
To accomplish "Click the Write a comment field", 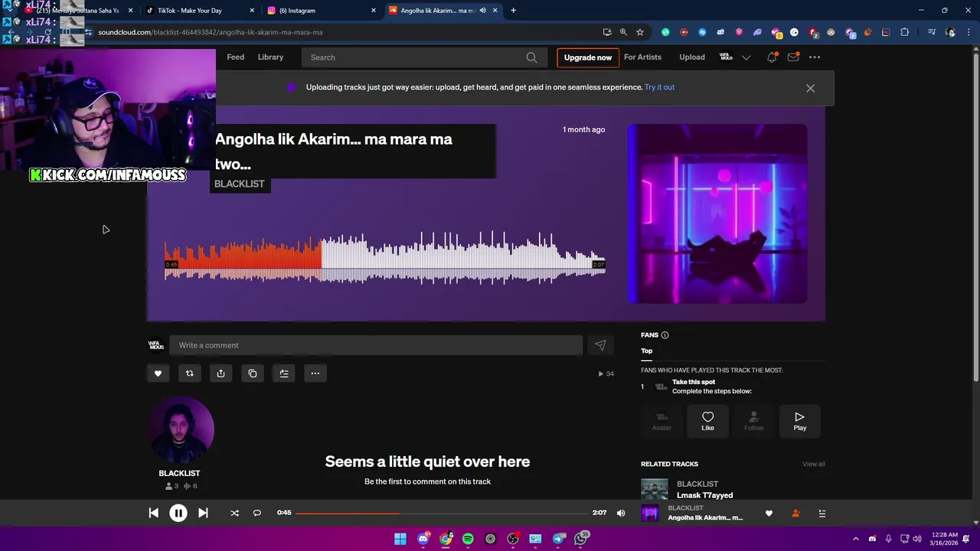I will coord(376,345).
